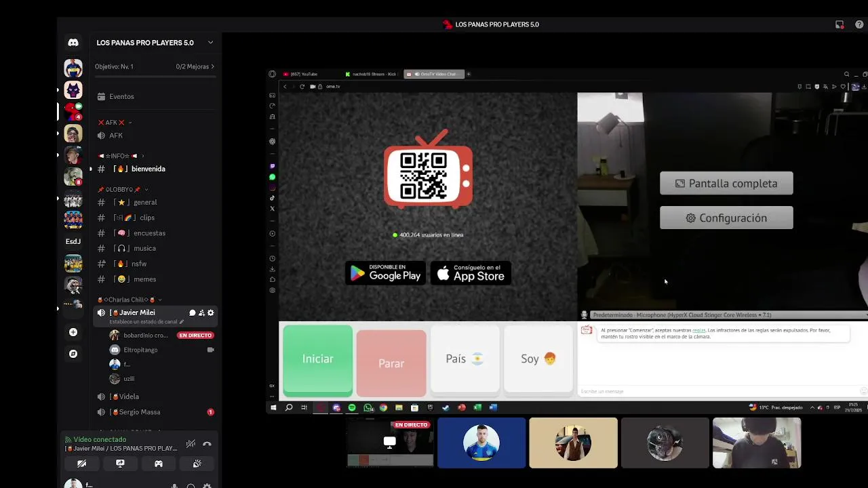Collapse the Charlas Chill category

[130, 300]
